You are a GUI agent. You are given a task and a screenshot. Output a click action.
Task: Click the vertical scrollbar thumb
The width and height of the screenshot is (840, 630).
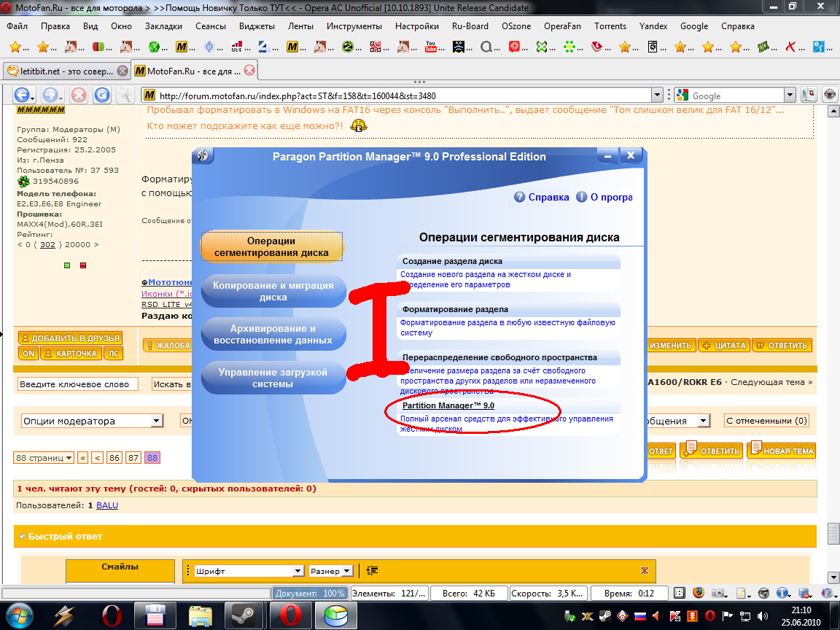coord(833,532)
